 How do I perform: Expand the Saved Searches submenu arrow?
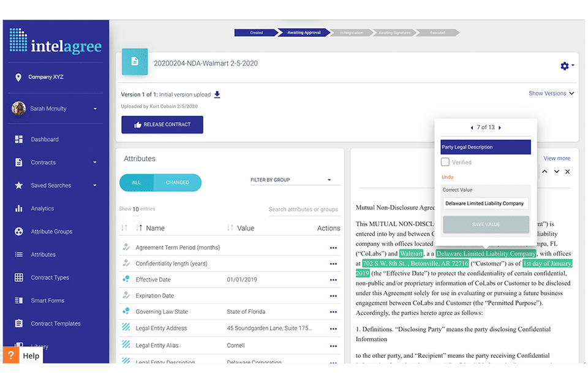[95, 185]
